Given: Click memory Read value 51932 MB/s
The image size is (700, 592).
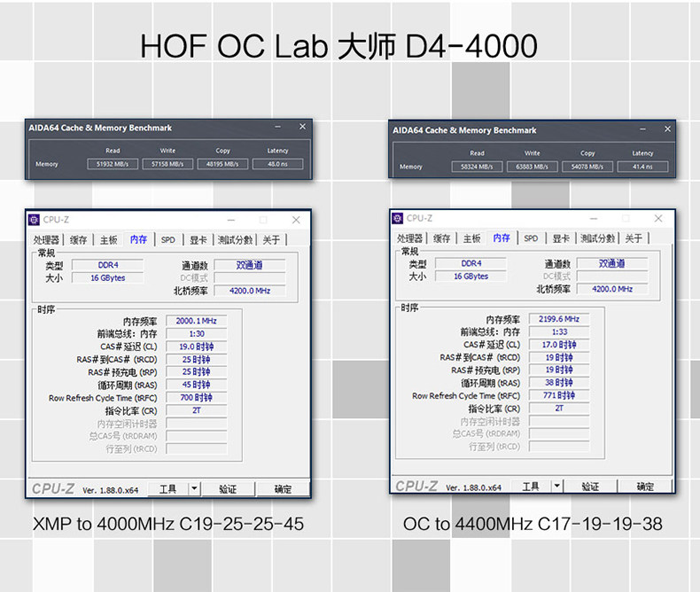Looking at the screenshot, I should [113, 164].
